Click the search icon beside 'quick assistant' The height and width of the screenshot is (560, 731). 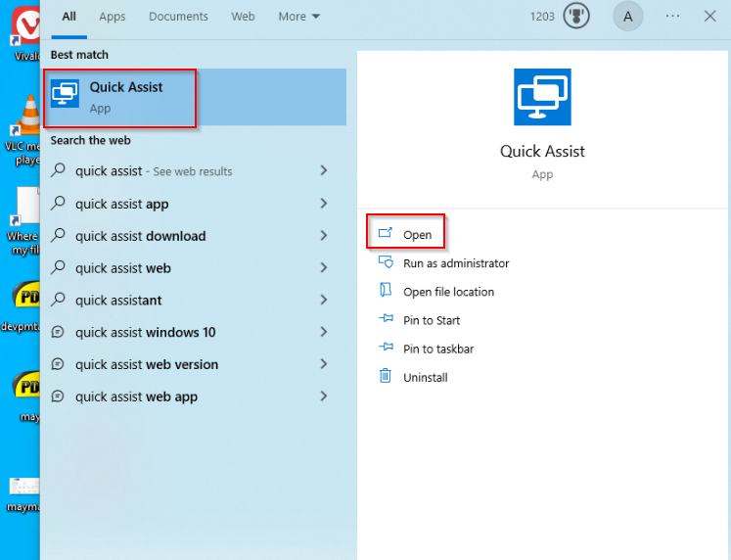pyautogui.click(x=58, y=300)
